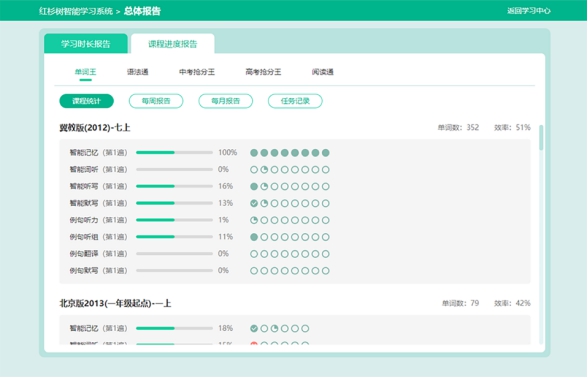Open the 任务记录 task records
588x378 pixels.
click(x=295, y=101)
